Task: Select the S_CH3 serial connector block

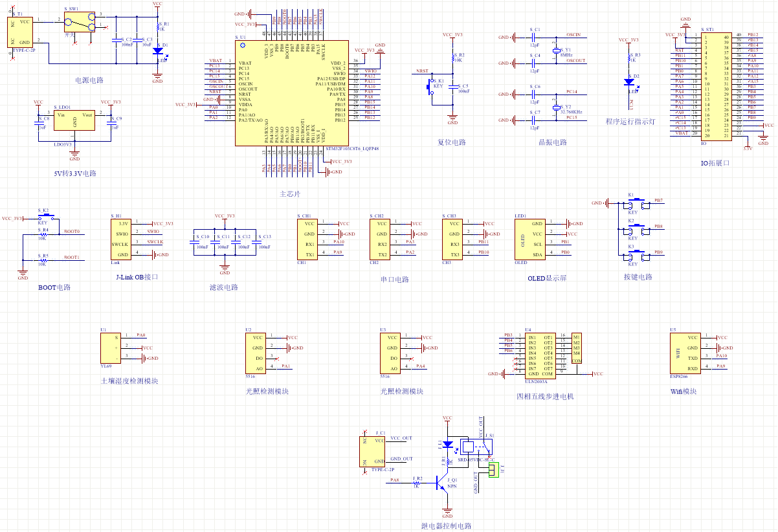Action: click(452, 239)
